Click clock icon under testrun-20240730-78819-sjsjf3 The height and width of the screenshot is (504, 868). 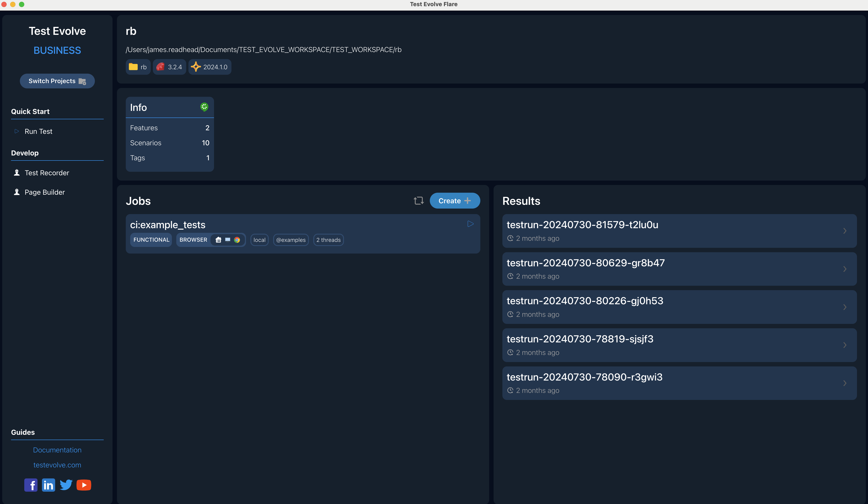click(x=510, y=352)
